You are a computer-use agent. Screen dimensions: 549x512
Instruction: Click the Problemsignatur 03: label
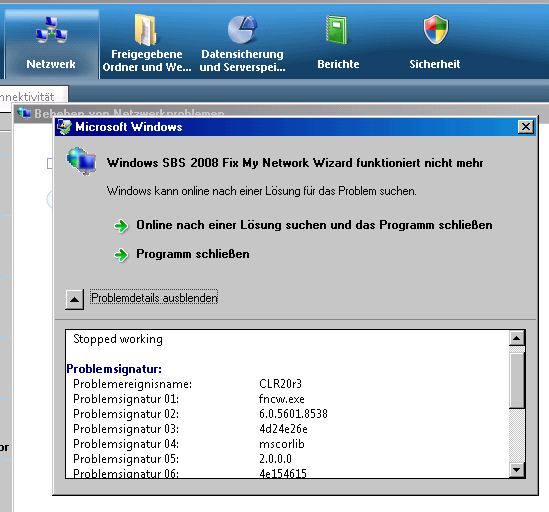pyautogui.click(x=126, y=429)
